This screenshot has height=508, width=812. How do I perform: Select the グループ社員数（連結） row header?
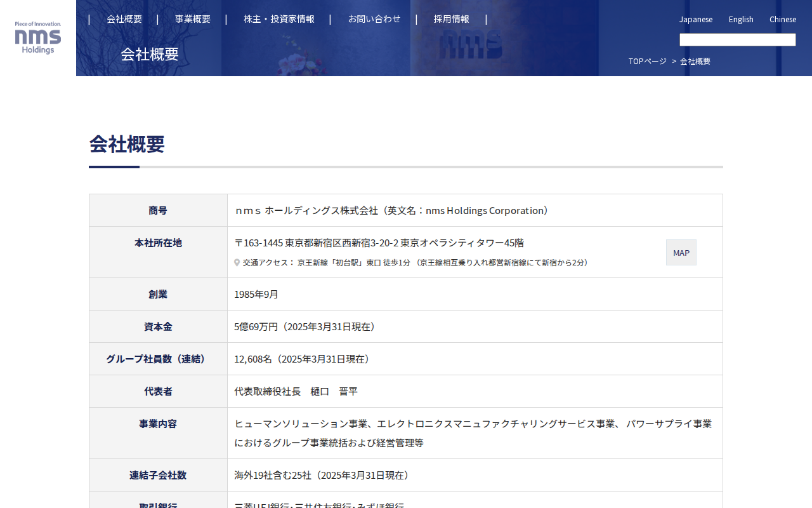[158, 359]
